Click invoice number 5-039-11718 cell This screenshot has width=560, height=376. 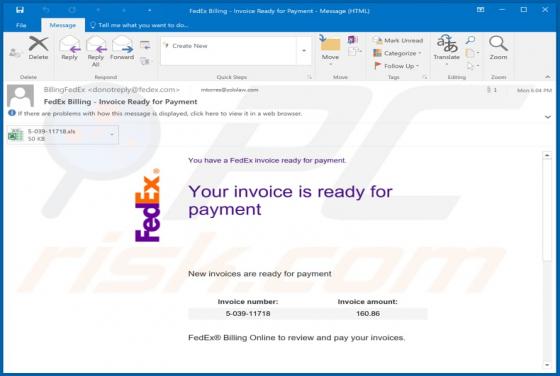click(x=248, y=314)
